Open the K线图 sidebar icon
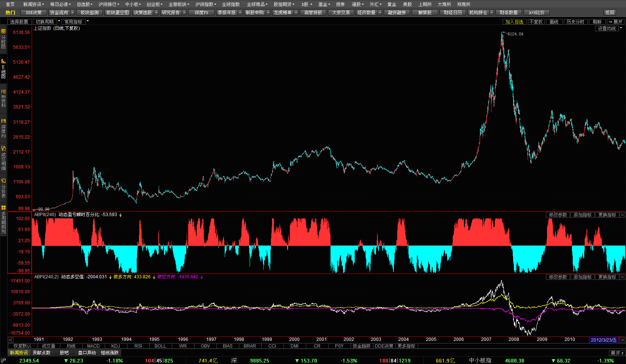 pyautogui.click(x=3, y=69)
